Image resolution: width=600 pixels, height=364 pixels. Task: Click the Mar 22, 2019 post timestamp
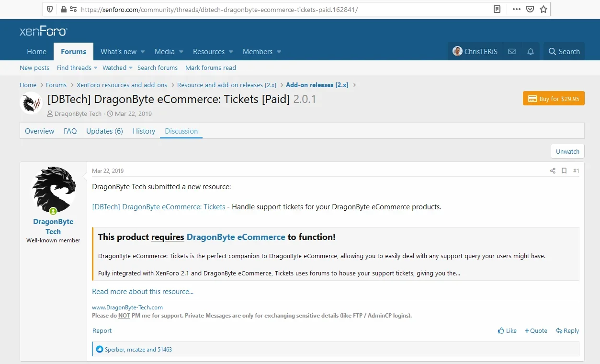point(108,171)
